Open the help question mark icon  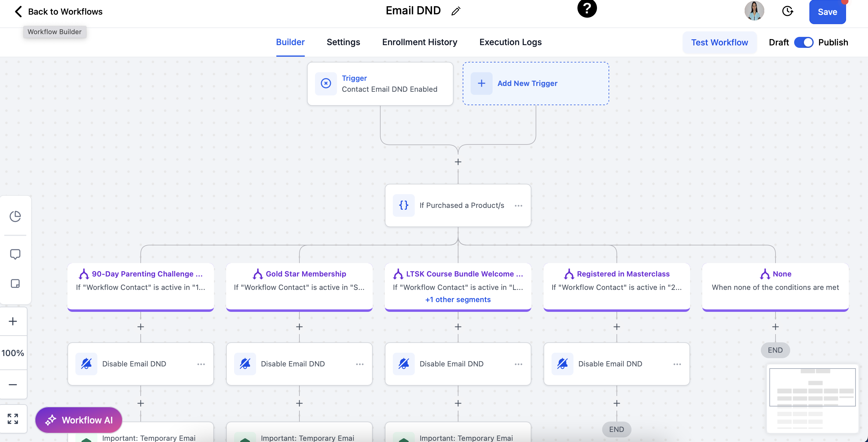click(x=587, y=8)
